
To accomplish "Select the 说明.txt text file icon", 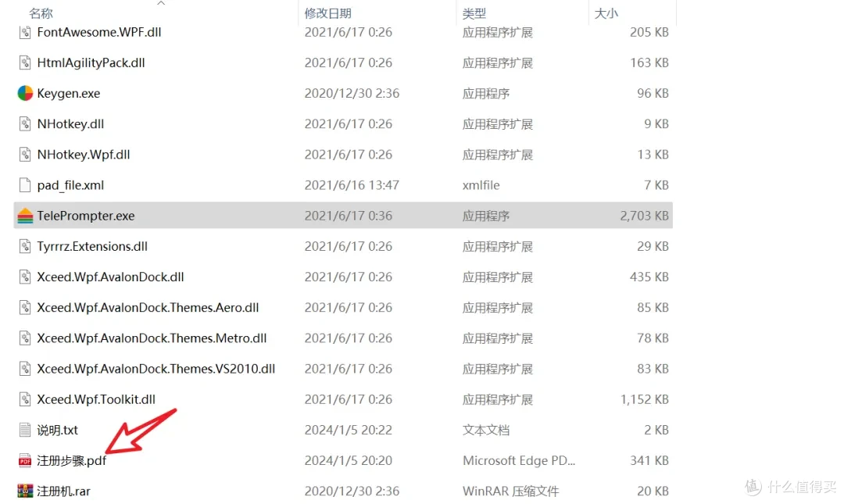I will (x=25, y=431).
